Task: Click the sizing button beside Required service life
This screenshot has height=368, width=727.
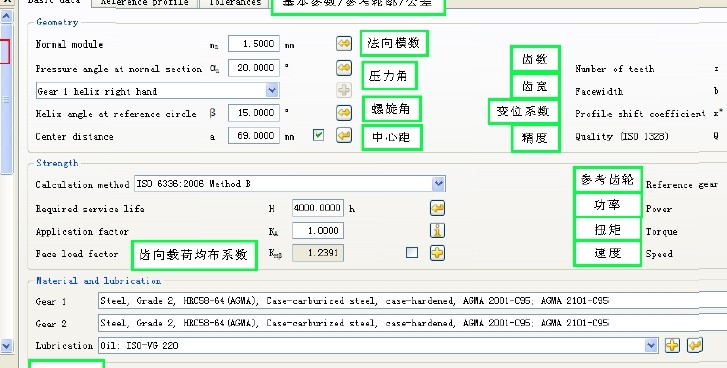Action: coord(437,208)
